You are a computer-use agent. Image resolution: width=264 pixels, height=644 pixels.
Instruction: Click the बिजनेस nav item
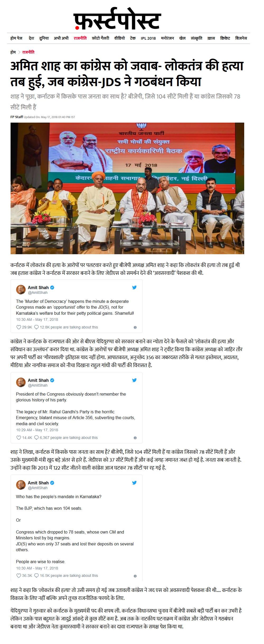click(241, 38)
